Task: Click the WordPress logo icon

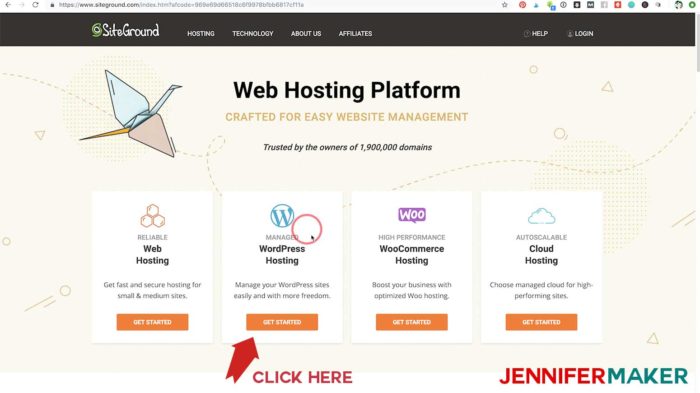Action: [x=282, y=215]
